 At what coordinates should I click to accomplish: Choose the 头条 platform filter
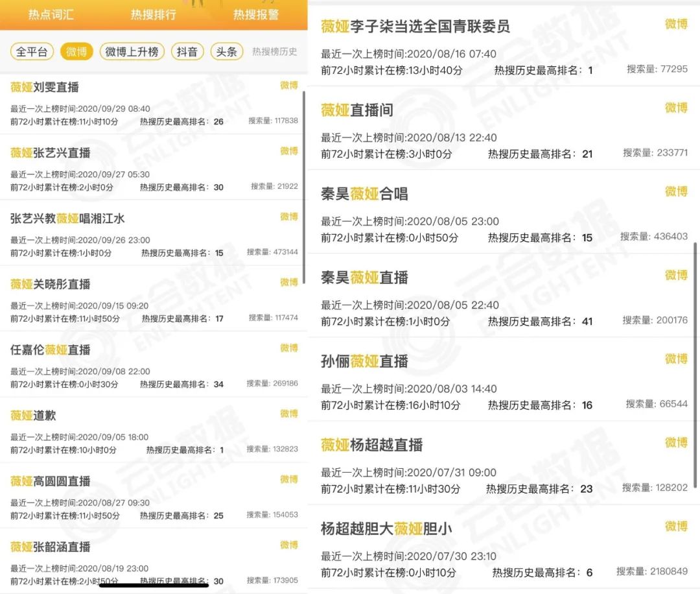pos(226,52)
